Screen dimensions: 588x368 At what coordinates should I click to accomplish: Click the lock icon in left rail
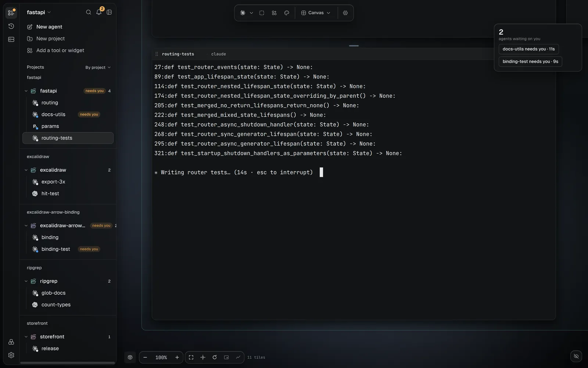click(x=11, y=342)
